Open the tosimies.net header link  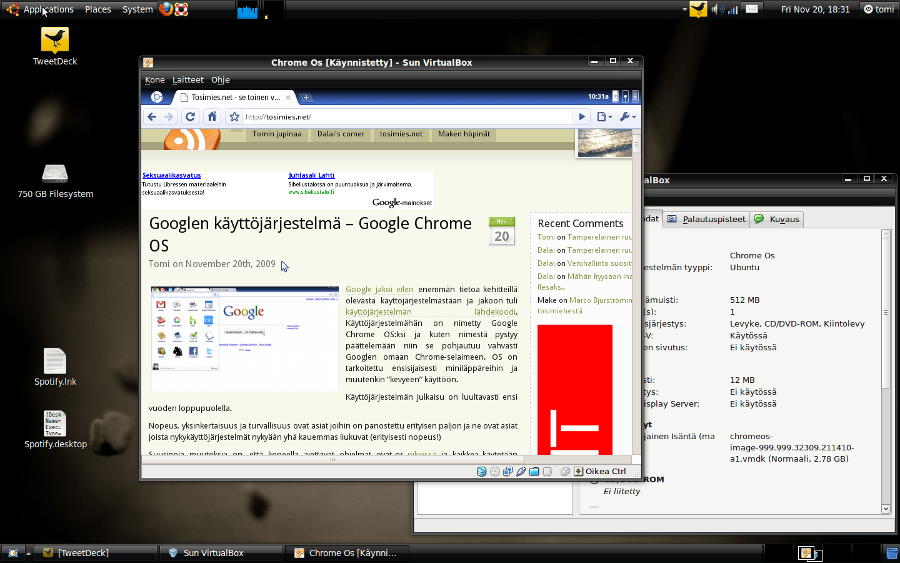[x=401, y=134]
